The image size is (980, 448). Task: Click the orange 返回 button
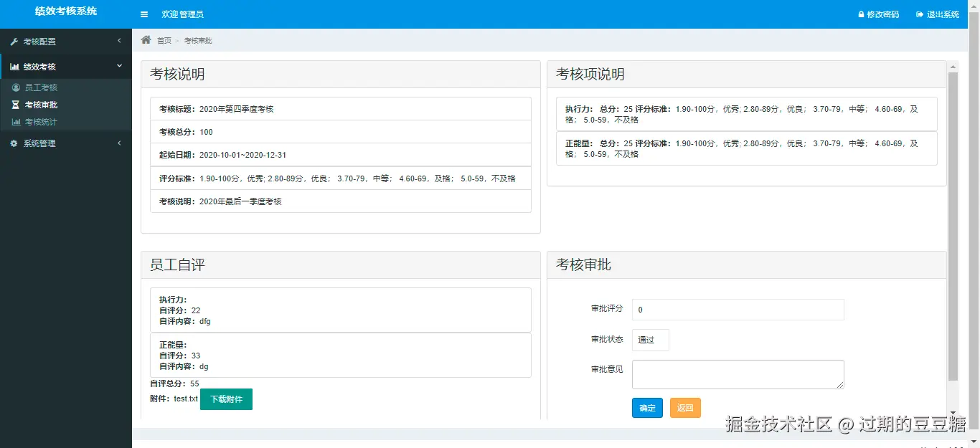(x=685, y=408)
